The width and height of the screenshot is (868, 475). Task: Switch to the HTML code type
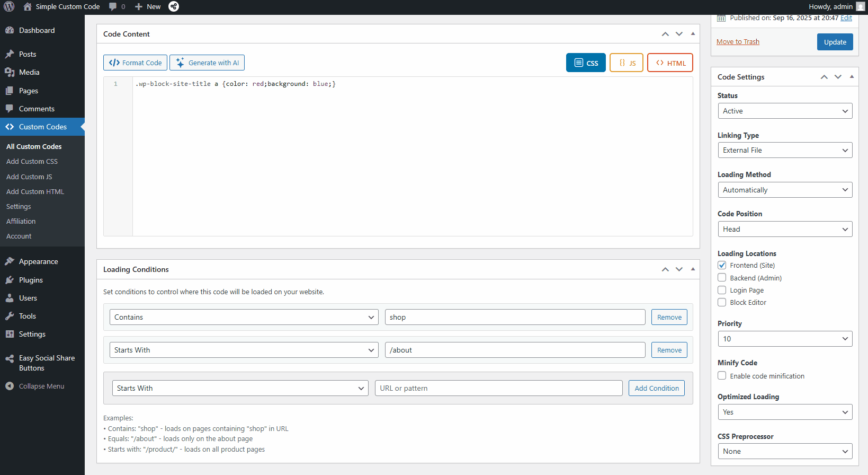pos(670,63)
